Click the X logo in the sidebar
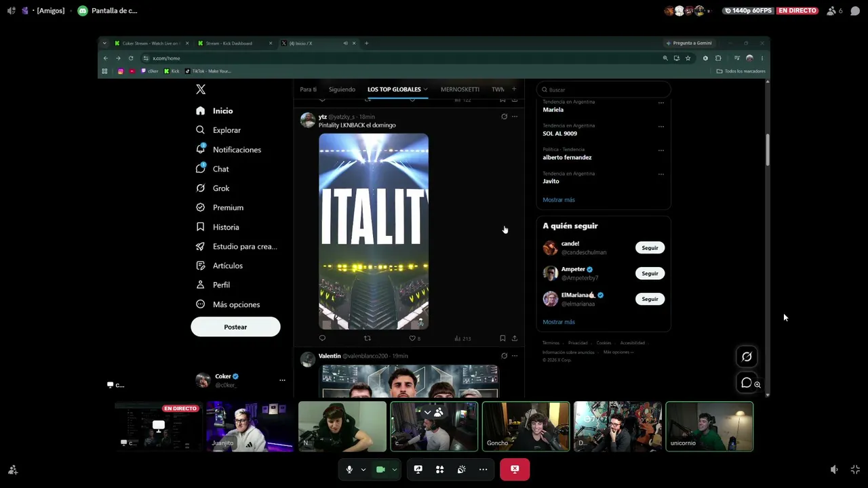 coord(201,89)
